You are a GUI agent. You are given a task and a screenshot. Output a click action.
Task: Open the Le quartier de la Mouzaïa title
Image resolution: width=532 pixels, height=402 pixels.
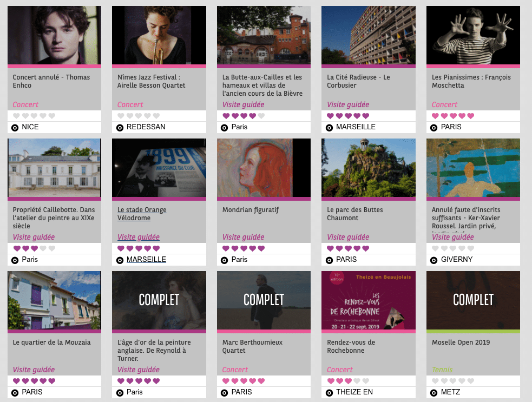(x=51, y=342)
